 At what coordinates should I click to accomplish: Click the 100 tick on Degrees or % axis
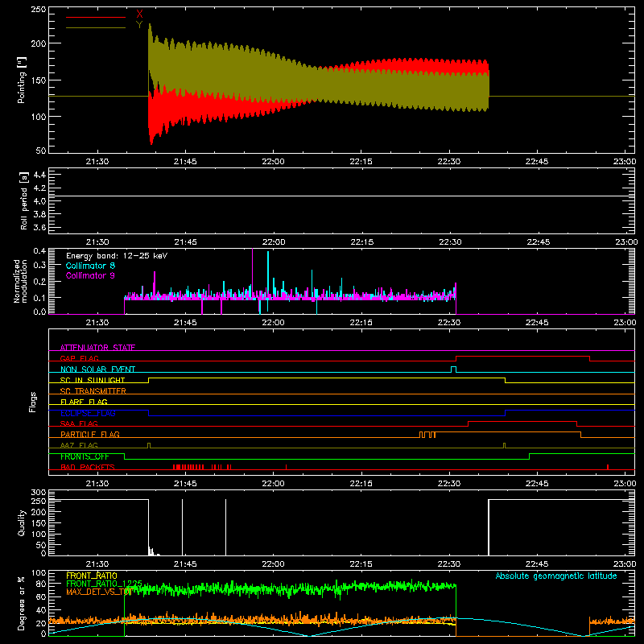click(x=39, y=573)
